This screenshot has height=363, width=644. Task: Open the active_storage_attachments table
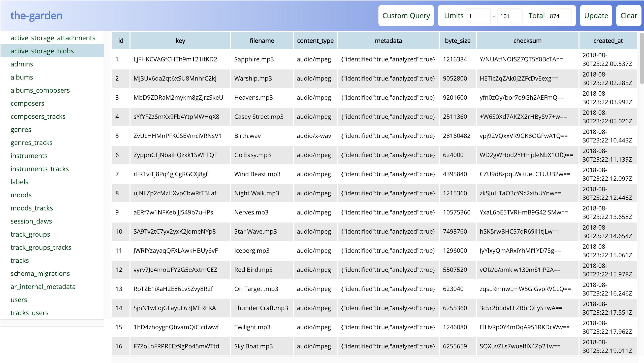(53, 38)
